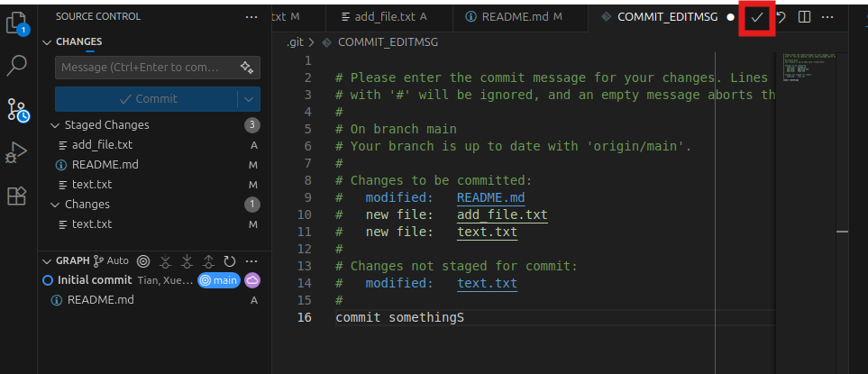Open text.txt link on editor line 14

coord(487,283)
